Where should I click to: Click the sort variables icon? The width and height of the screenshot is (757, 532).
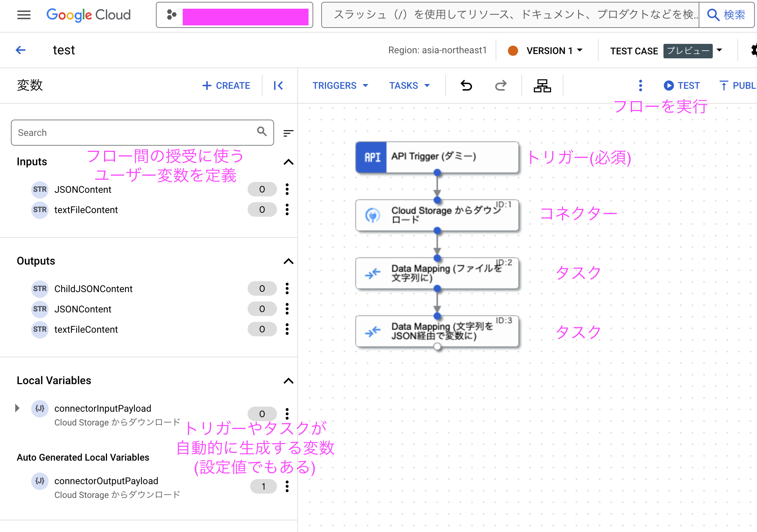288,133
